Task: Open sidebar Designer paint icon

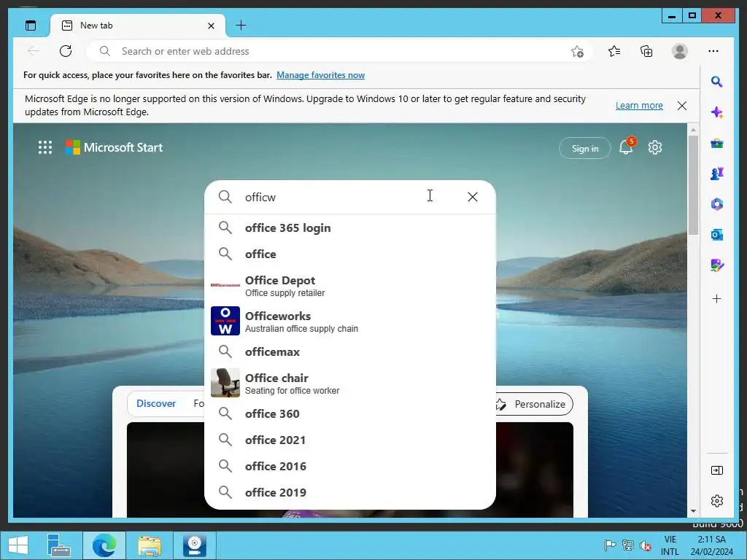Action: click(x=716, y=265)
